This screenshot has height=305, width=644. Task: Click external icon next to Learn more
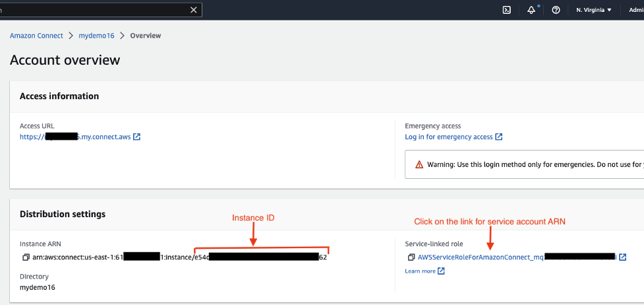coord(441,271)
